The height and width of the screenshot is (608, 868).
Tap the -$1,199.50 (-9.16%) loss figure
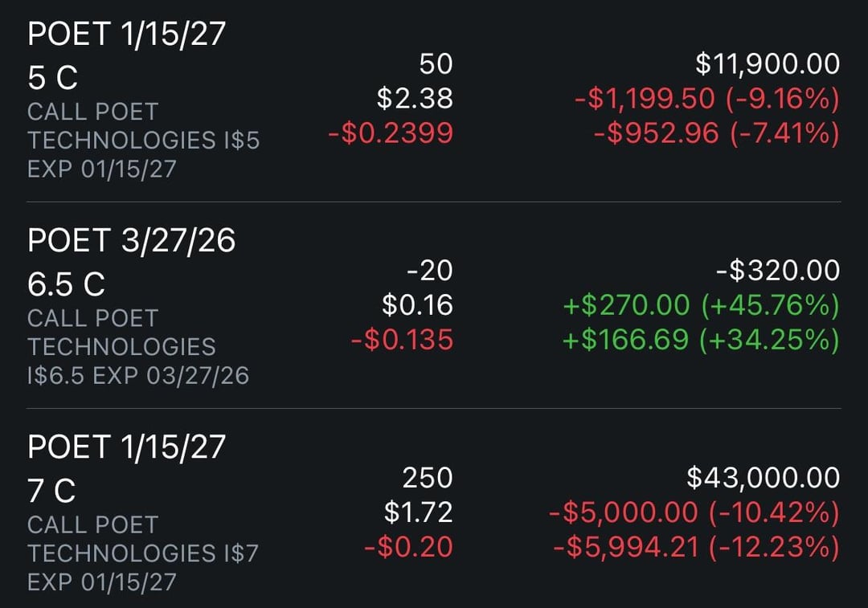coord(706,98)
